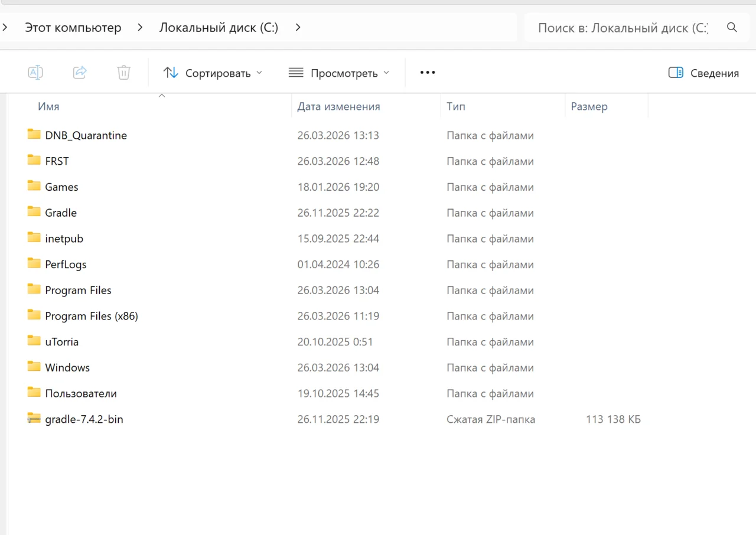The height and width of the screenshot is (535, 756).
Task: Open the three-dots more options menu
Action: coord(427,73)
